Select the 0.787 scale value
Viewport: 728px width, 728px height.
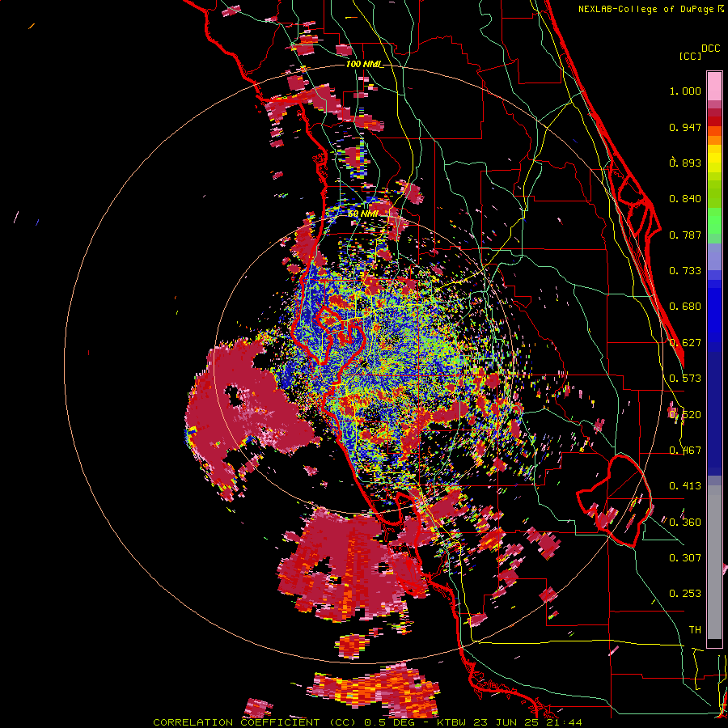pos(685,235)
